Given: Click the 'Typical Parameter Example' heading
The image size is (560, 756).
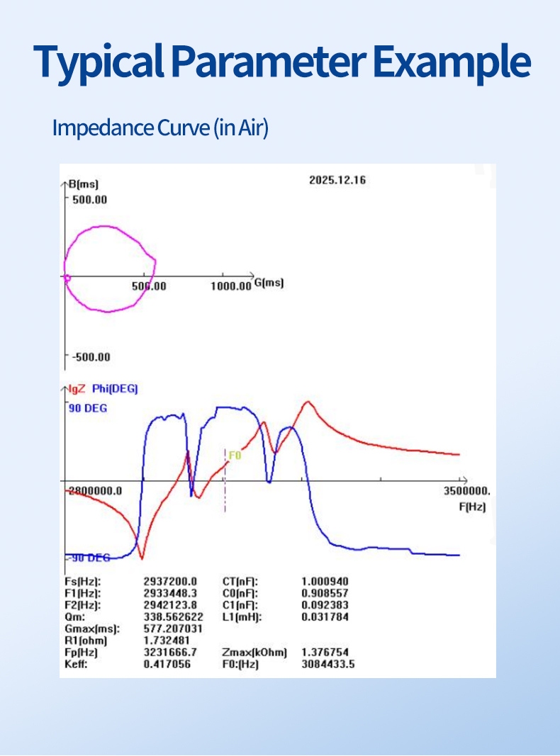Looking at the screenshot, I should tap(282, 62).
